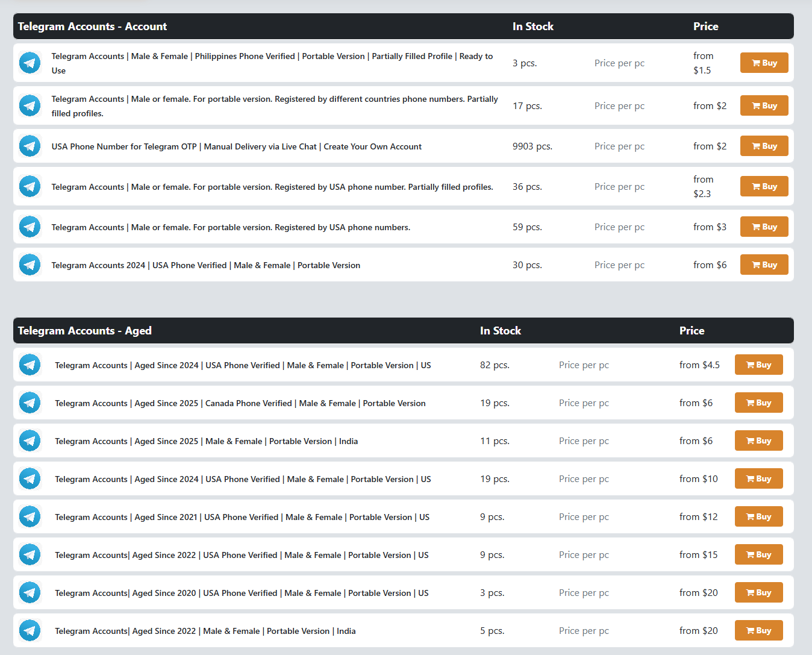812x655 pixels.
Task: Click '3 pcs.' stock in Philippines row
Action: (x=525, y=63)
